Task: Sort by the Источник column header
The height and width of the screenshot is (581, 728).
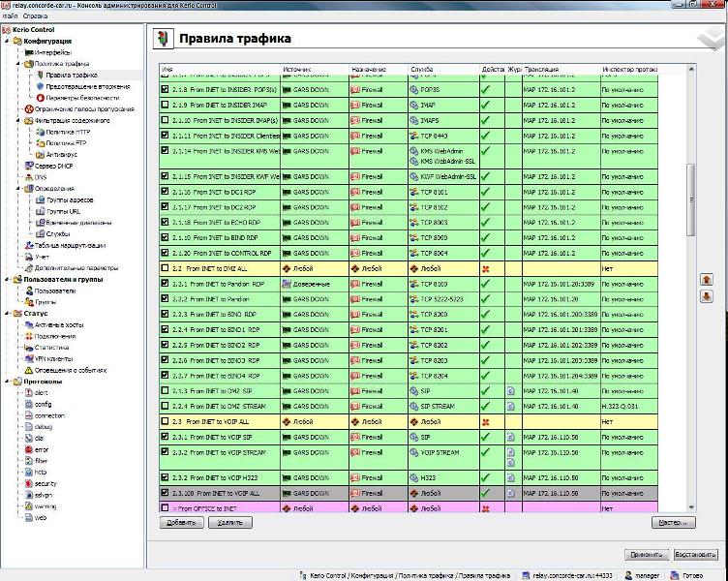Action: (x=315, y=69)
